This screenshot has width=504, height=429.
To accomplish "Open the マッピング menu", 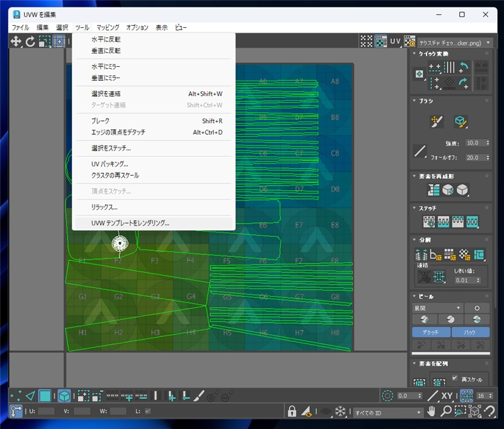I will (108, 27).
